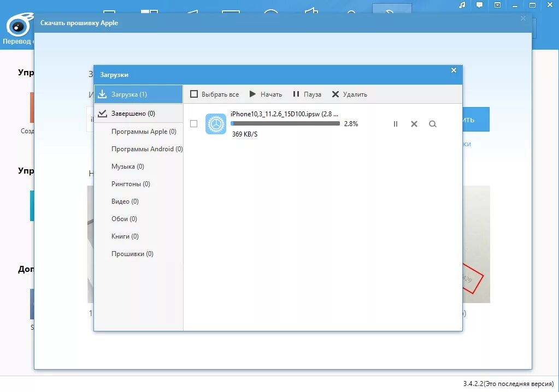Open Программы Android (0) category
Screen dimensions: 559x392
pyautogui.click(x=147, y=149)
